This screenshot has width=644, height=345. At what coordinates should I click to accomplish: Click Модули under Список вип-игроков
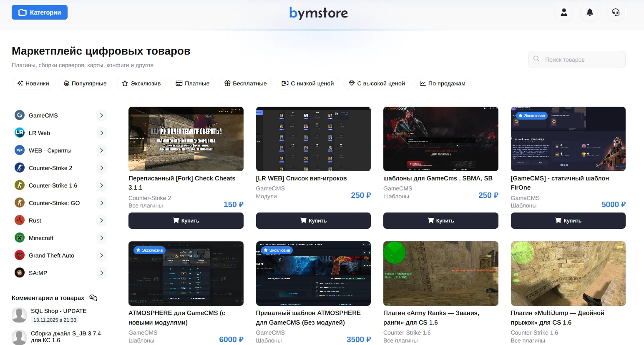[266, 196]
